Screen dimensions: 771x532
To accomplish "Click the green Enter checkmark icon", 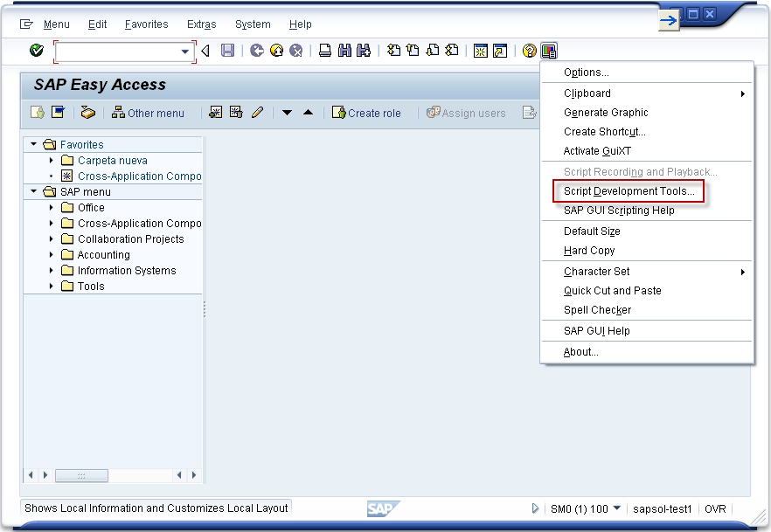I will (37, 50).
